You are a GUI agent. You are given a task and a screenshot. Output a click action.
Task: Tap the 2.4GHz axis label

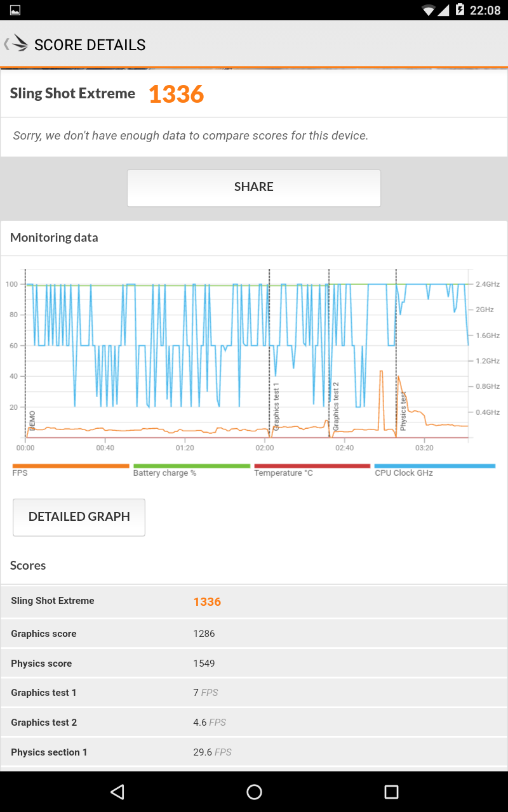tap(488, 284)
